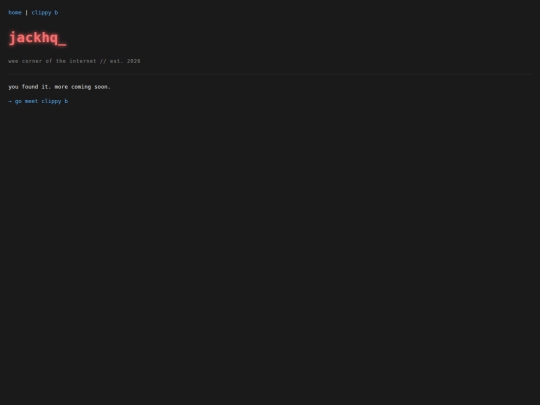Viewport: 540px width, 405px height.
Task: Follow the 'go meet clippy b' link
Action: click(x=38, y=101)
